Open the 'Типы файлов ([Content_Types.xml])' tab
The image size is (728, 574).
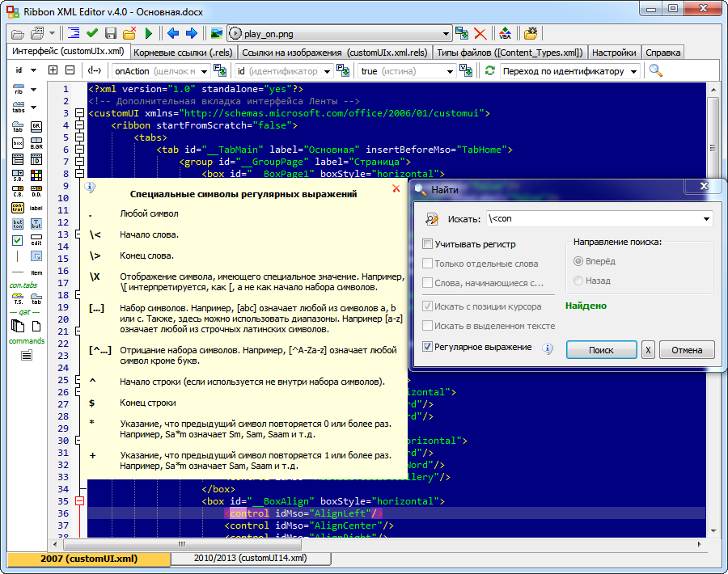(x=510, y=53)
